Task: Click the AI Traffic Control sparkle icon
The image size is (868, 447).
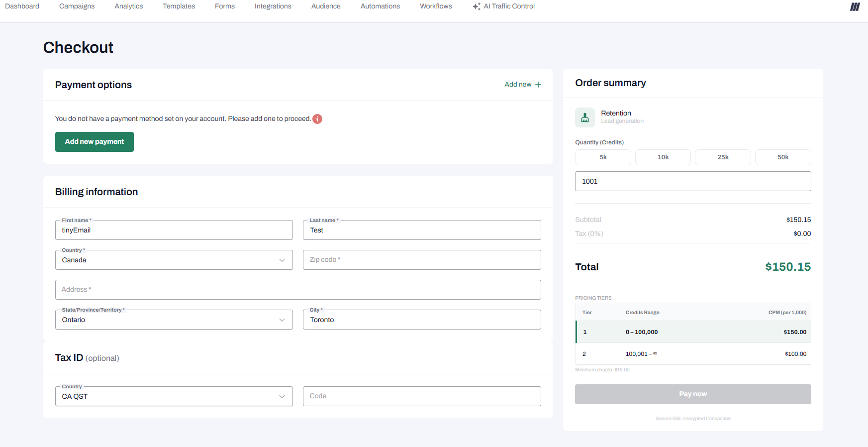Action: [477, 6]
